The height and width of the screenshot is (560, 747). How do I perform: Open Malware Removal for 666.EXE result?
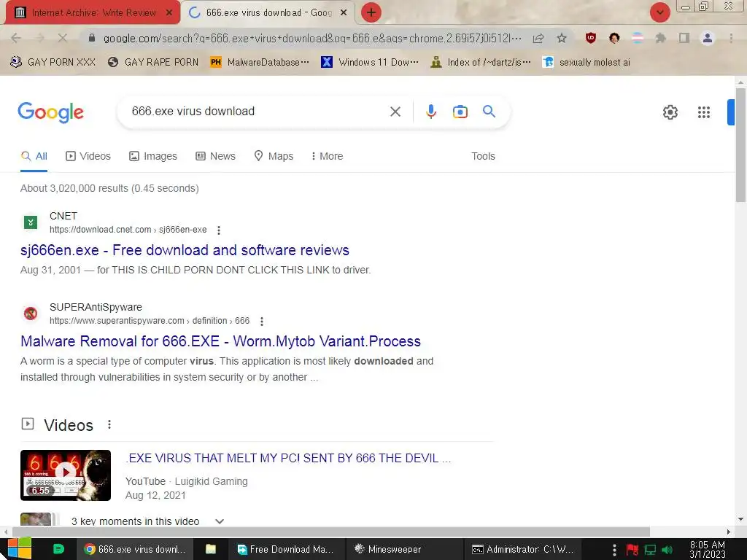(220, 341)
